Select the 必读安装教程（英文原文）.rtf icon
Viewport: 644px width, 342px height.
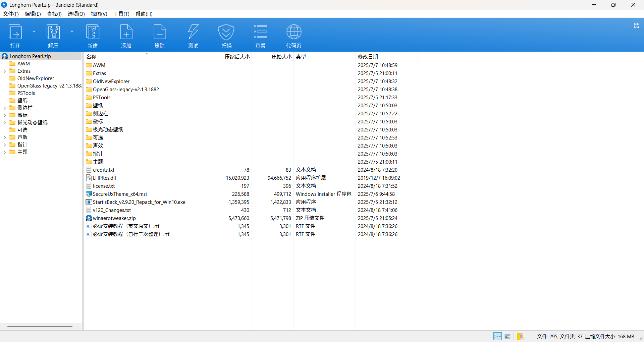89,226
